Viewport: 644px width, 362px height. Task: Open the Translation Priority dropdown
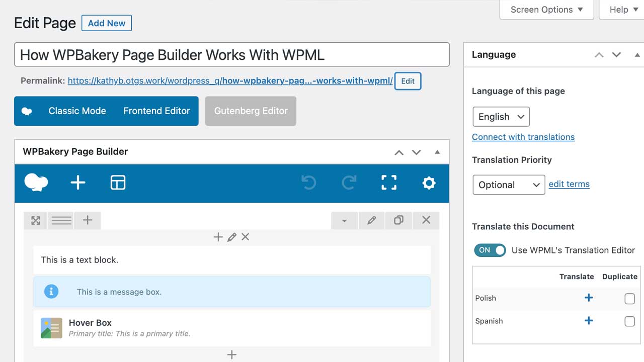coord(508,185)
